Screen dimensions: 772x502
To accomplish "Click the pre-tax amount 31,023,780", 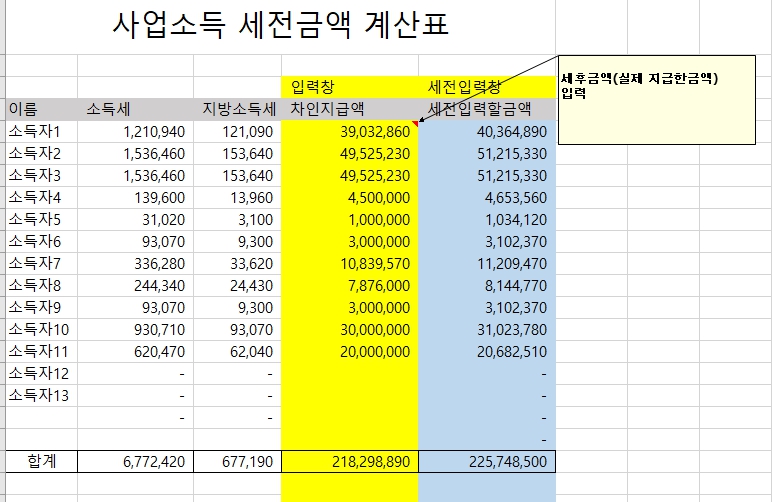I will [487, 329].
